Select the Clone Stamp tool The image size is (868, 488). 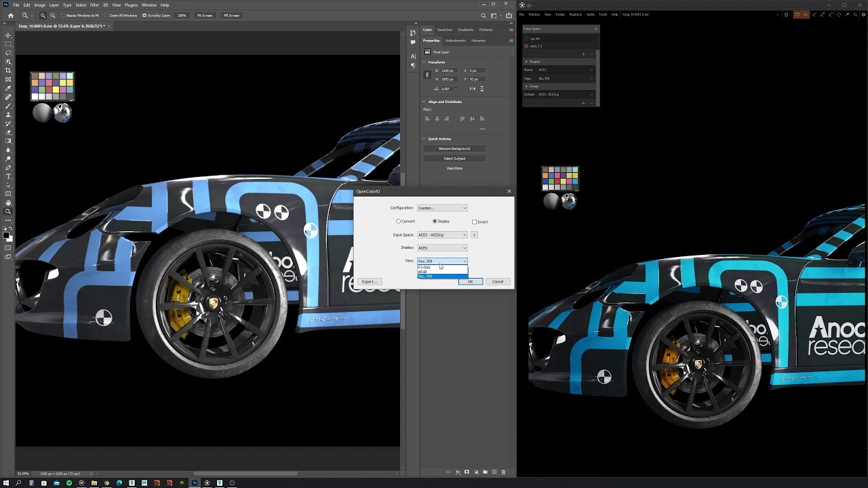(x=8, y=115)
